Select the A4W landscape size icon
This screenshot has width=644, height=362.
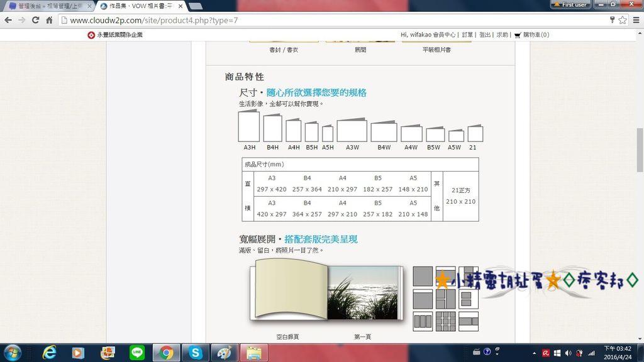coord(411,133)
